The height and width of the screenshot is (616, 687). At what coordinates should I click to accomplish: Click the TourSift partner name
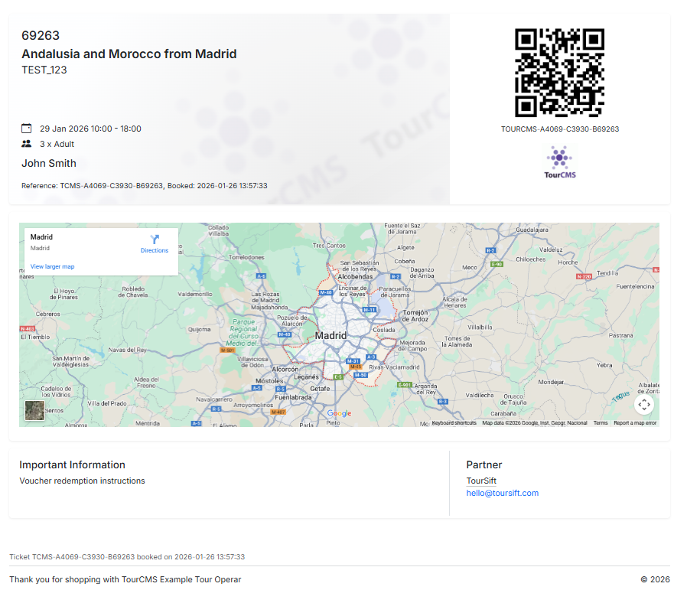[x=481, y=481]
